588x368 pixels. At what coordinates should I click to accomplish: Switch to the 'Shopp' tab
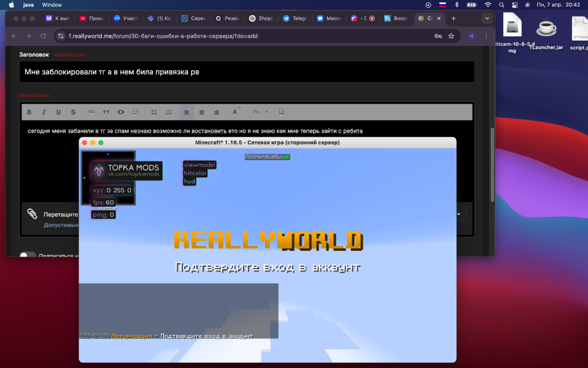262,18
